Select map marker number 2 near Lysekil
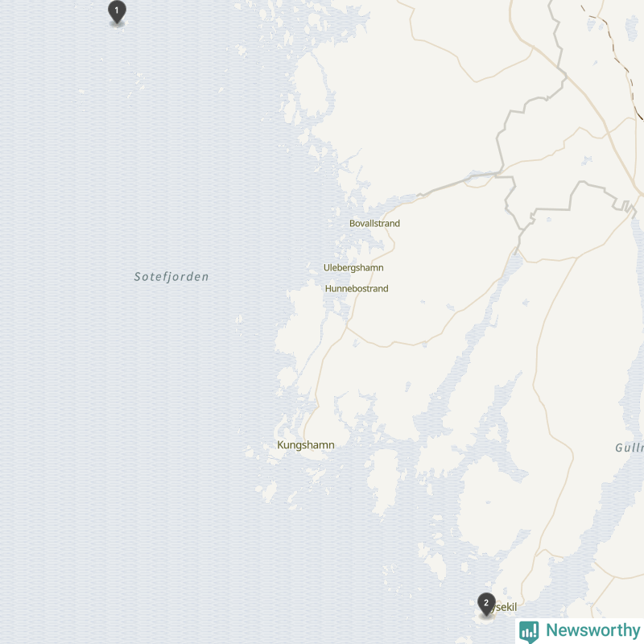 (486, 605)
